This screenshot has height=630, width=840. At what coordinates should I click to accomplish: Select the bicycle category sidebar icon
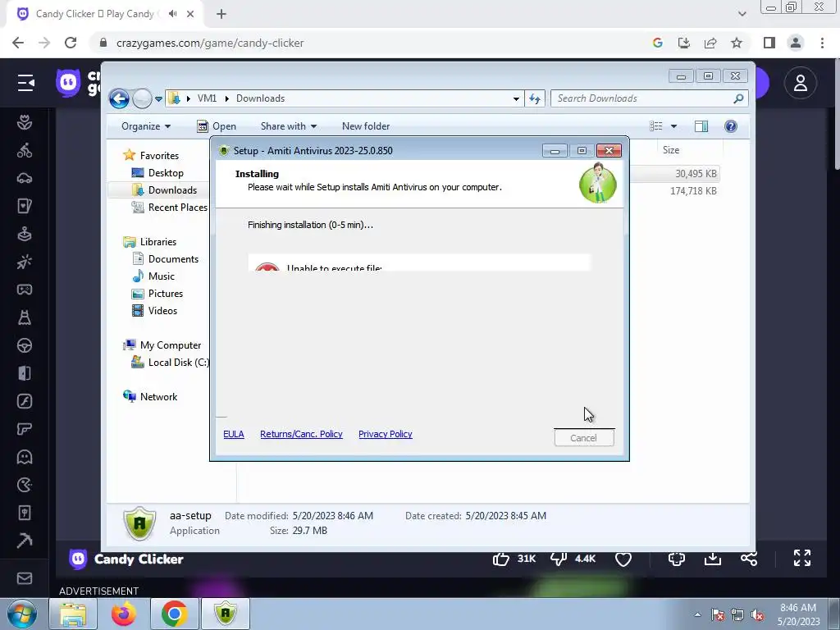(x=24, y=151)
